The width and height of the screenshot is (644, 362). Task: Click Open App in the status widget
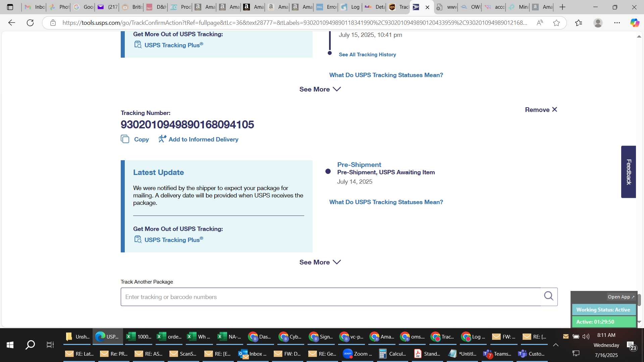(621, 297)
